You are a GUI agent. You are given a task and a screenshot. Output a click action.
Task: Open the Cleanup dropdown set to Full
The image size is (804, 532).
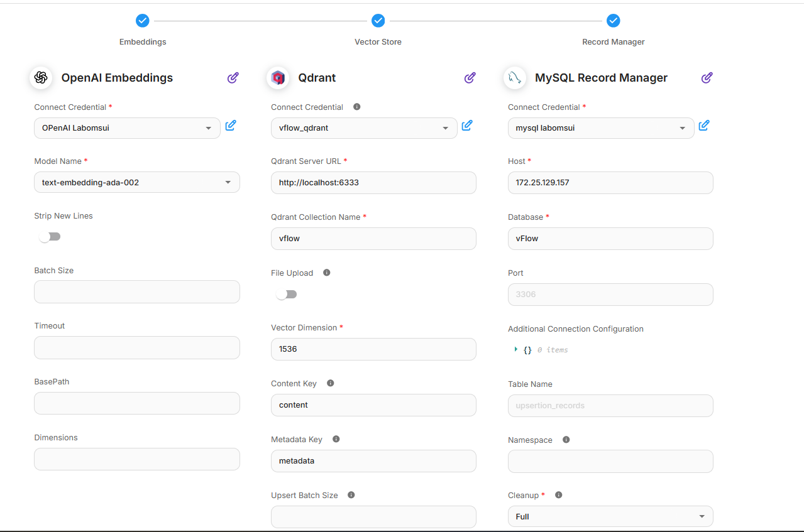(x=610, y=516)
